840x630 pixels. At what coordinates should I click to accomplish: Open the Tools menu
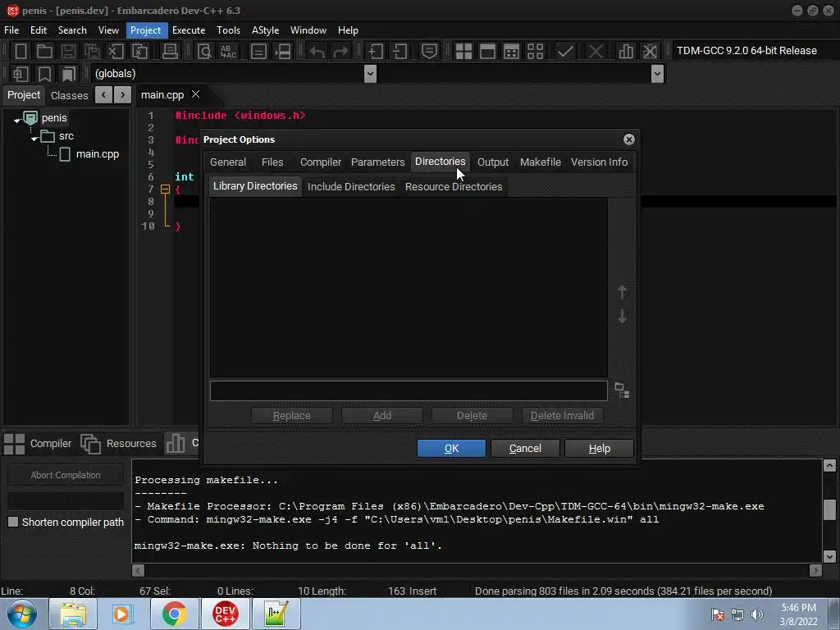(228, 30)
